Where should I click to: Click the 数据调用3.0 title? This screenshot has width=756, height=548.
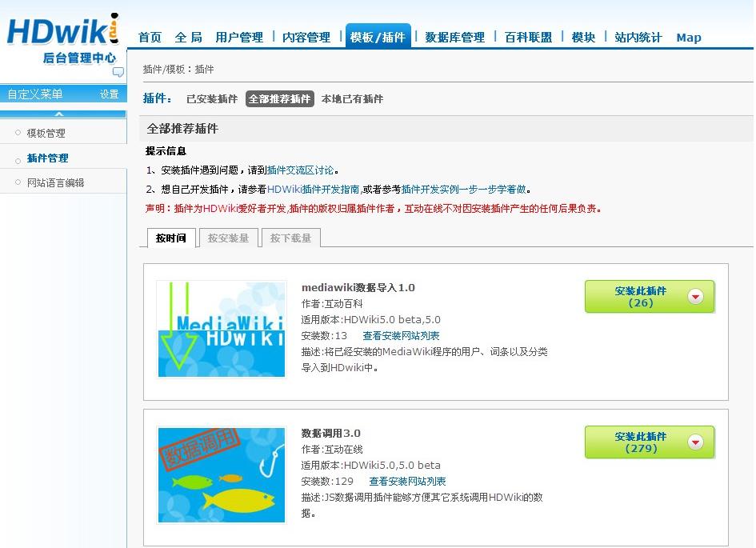pos(330,434)
